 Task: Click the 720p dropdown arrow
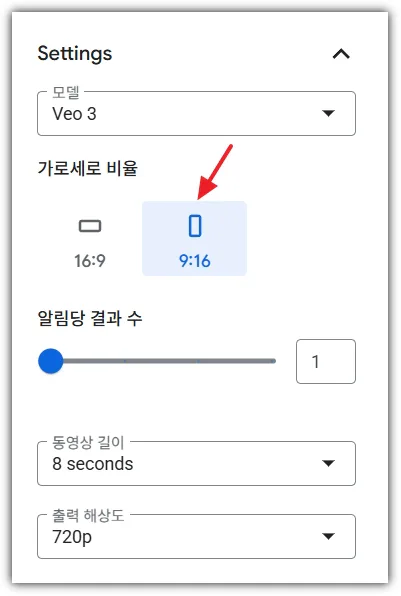coord(328,536)
